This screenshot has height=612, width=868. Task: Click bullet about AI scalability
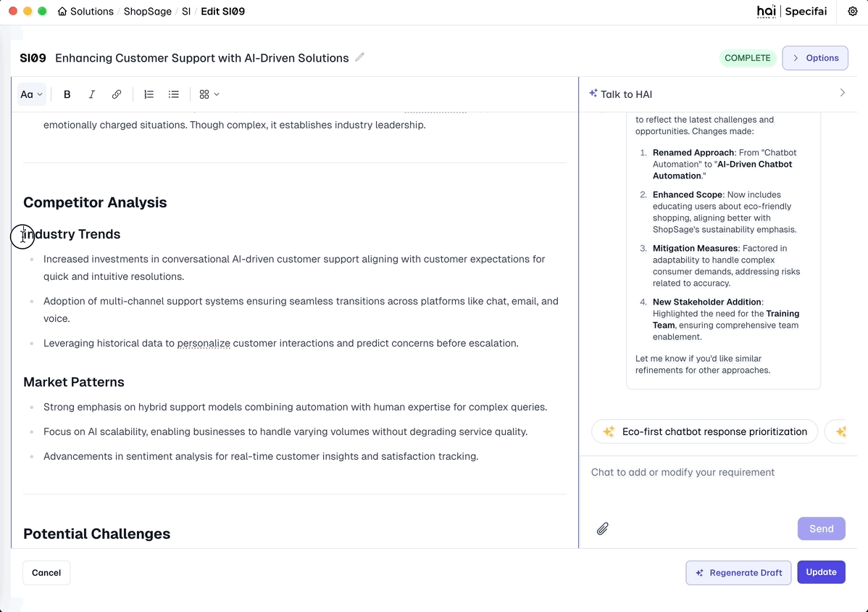tap(285, 431)
